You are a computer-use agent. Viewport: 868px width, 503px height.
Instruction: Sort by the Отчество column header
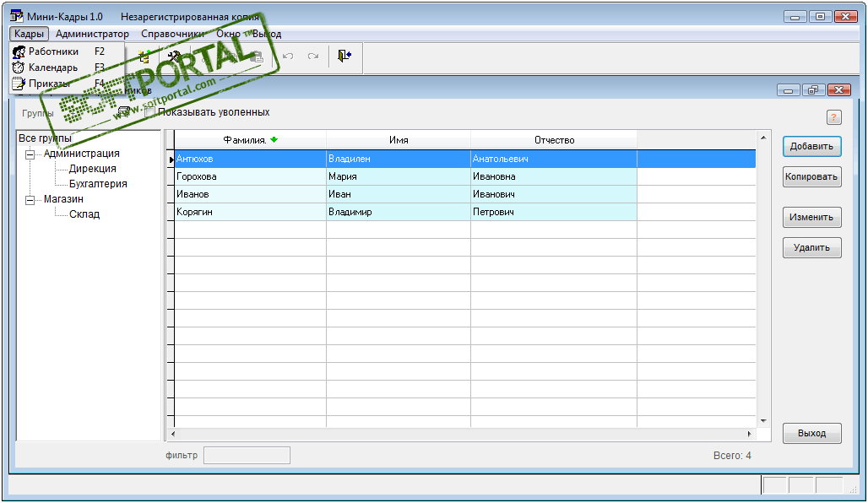pos(554,140)
